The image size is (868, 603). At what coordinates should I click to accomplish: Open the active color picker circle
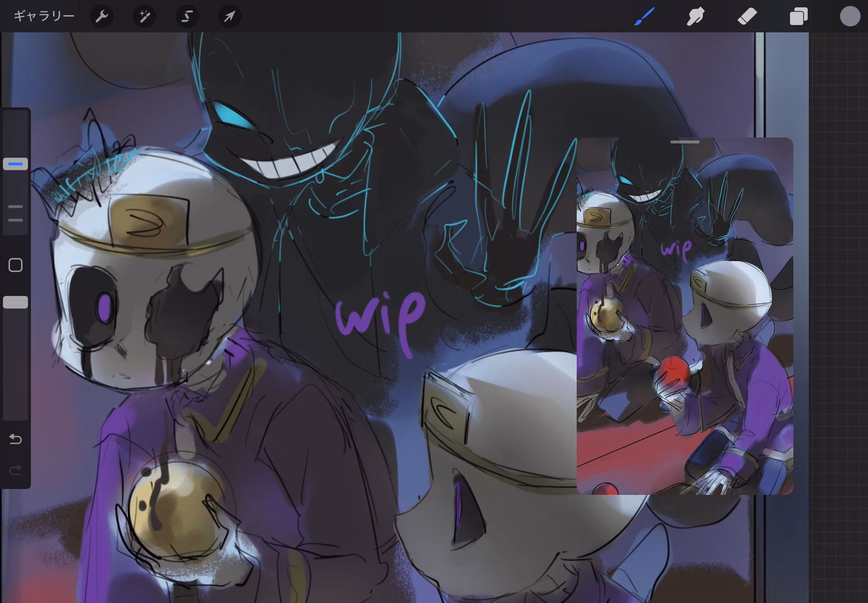[x=850, y=17]
